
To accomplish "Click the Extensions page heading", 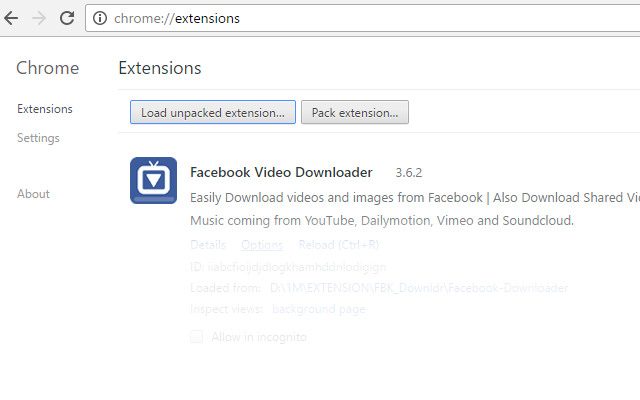I will coord(160,68).
